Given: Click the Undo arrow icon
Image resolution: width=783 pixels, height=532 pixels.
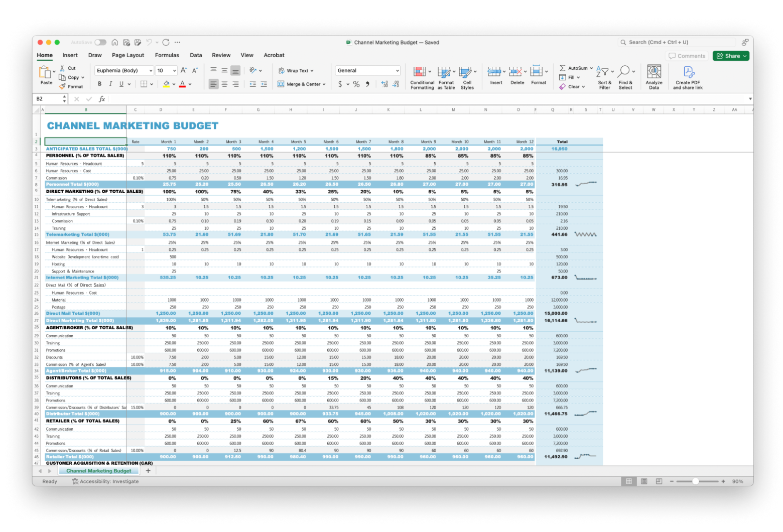Looking at the screenshot, I should [x=149, y=43].
